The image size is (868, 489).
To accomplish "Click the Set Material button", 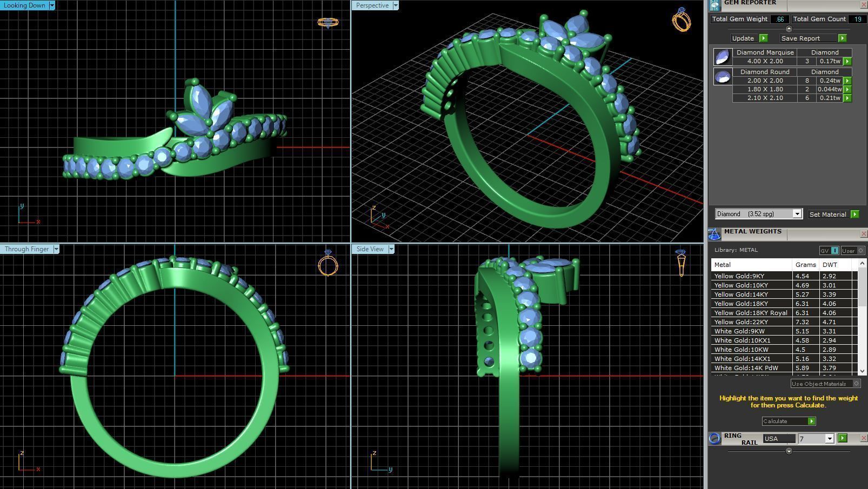I will tap(827, 215).
